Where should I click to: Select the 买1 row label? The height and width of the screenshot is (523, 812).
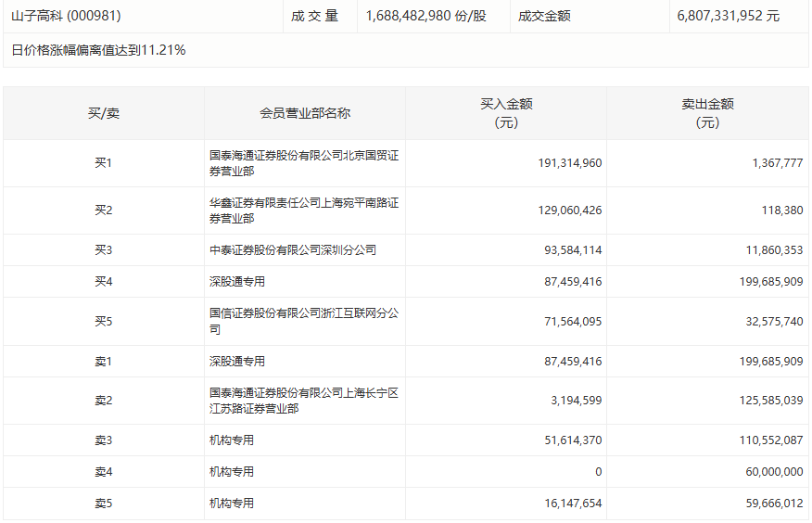[104, 163]
